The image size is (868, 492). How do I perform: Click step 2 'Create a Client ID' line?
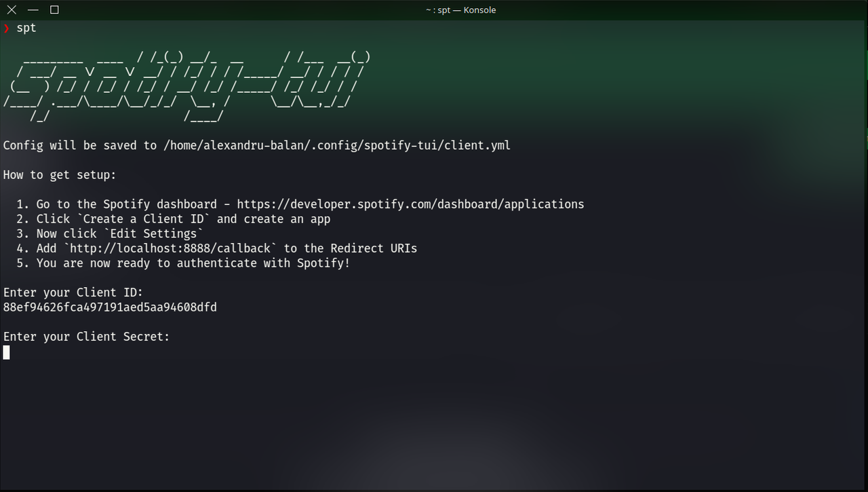pyautogui.click(x=174, y=219)
